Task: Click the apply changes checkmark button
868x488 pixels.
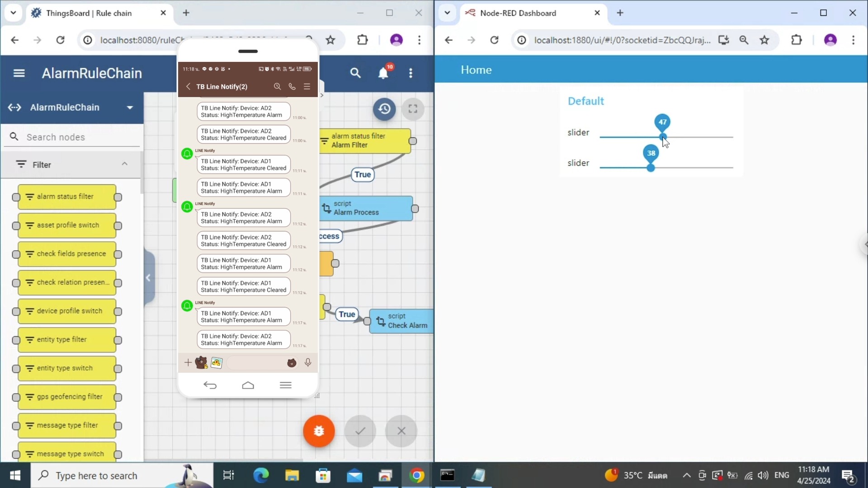Action: point(360,431)
